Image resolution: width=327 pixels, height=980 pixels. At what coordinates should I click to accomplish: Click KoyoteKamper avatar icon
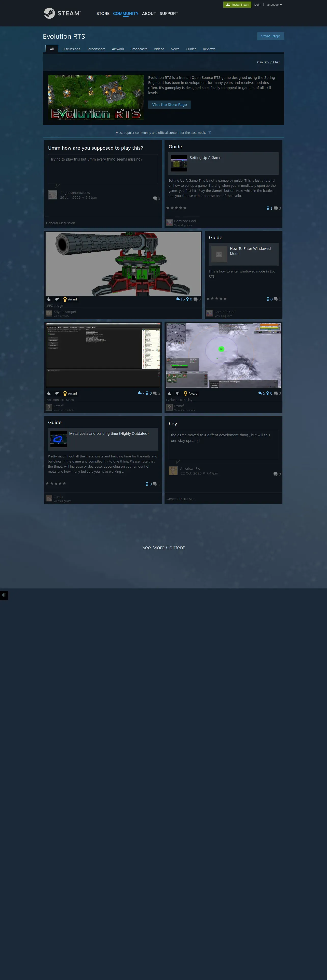coord(49,313)
